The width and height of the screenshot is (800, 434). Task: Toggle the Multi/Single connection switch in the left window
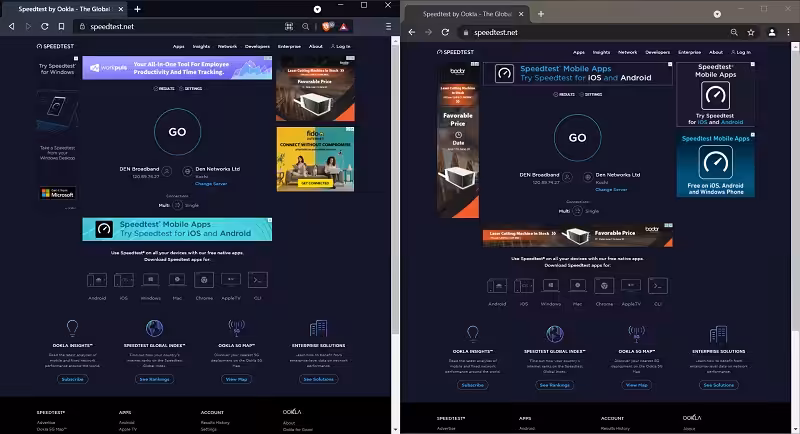coord(177,205)
